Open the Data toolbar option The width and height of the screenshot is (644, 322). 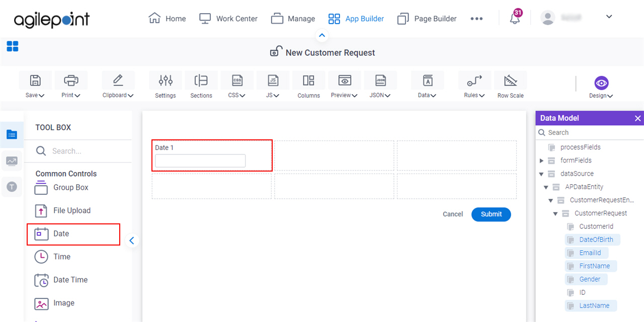coord(428,85)
